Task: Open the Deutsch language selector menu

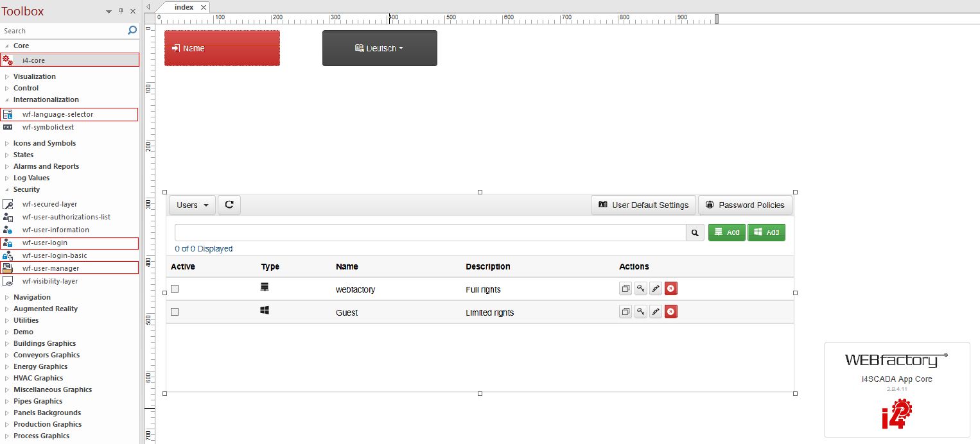Action: 380,47
